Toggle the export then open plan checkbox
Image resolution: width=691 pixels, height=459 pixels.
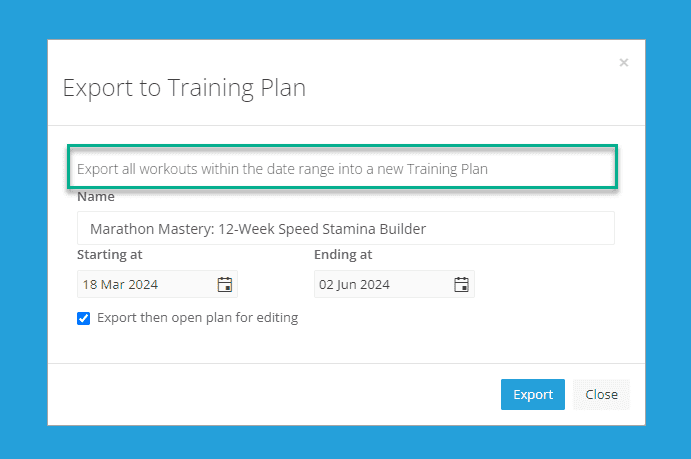[84, 319]
